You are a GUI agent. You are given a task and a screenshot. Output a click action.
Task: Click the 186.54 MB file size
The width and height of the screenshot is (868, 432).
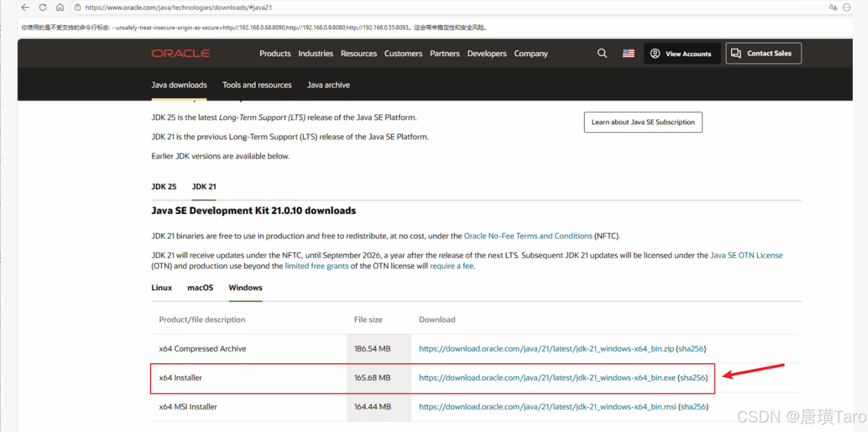[x=372, y=349]
